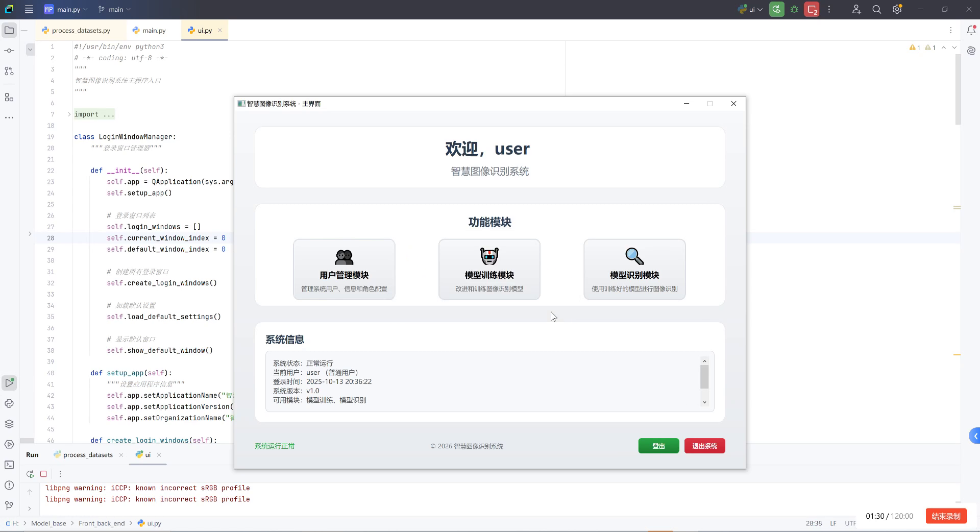The width and height of the screenshot is (980, 532).
Task: Switch to the main.py editor tab
Action: (x=152, y=30)
